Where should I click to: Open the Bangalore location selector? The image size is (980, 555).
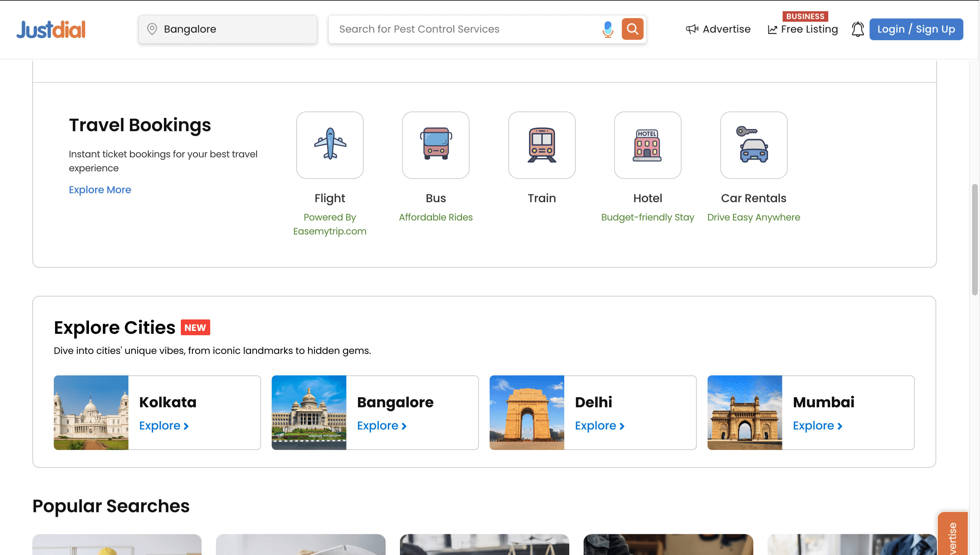click(x=228, y=29)
